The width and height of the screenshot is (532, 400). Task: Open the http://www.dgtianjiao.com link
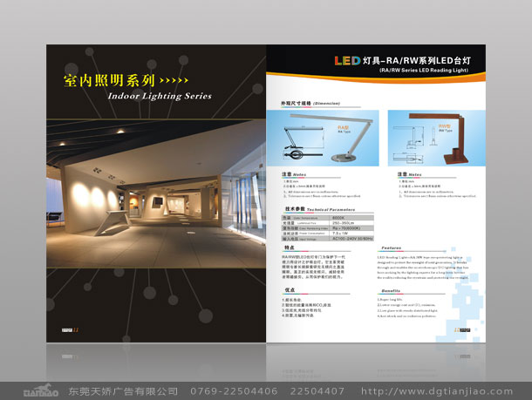click(x=437, y=391)
